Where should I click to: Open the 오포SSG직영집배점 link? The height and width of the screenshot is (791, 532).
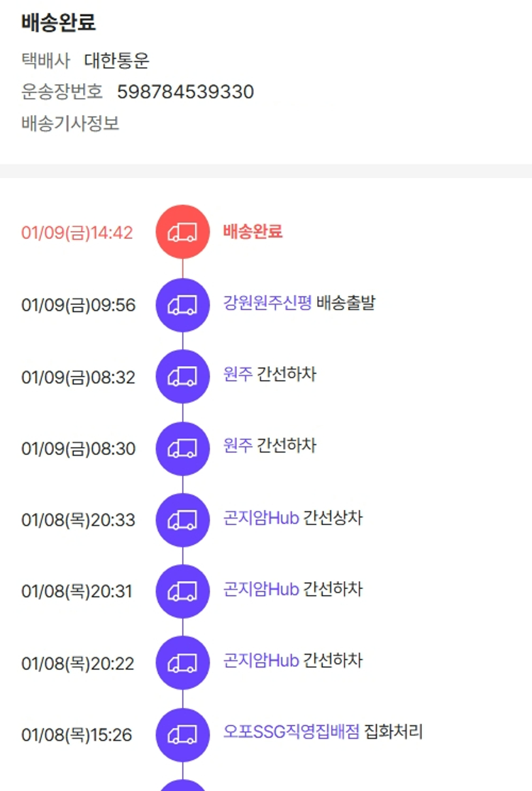(x=292, y=732)
